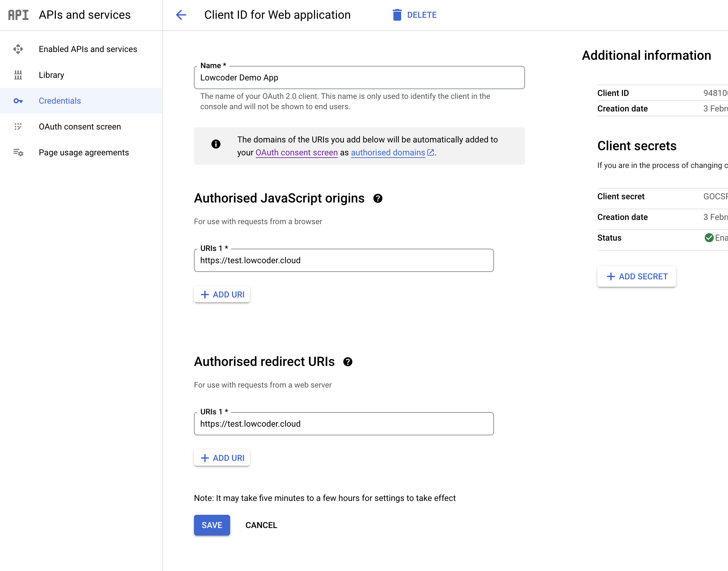The image size is (728, 571).
Task: Click the Library grid icon
Action: point(18,75)
